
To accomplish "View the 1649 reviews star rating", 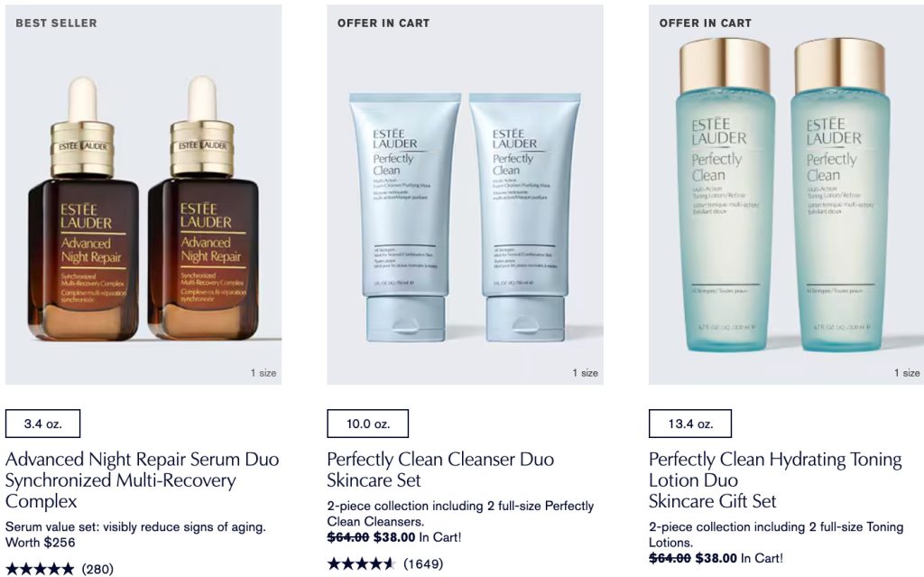I will [361, 563].
